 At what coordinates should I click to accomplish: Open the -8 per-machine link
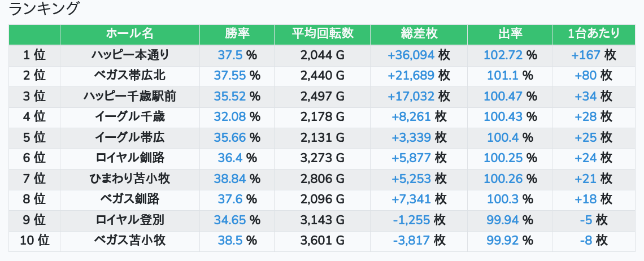tap(586, 241)
